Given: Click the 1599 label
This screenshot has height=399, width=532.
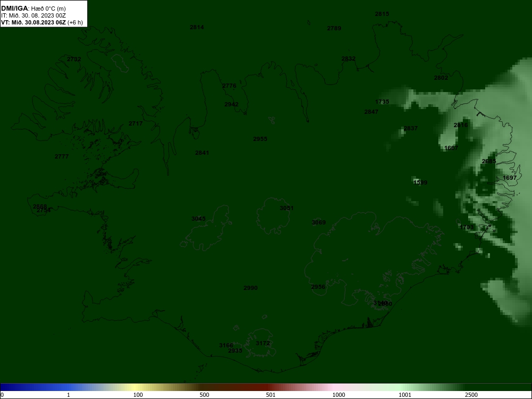Looking at the screenshot, I should pos(420,182).
